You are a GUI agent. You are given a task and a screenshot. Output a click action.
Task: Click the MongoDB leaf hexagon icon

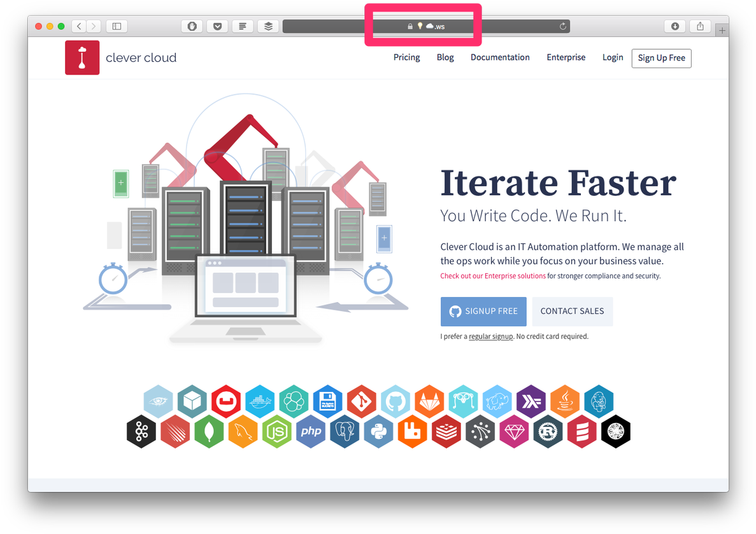209,431
